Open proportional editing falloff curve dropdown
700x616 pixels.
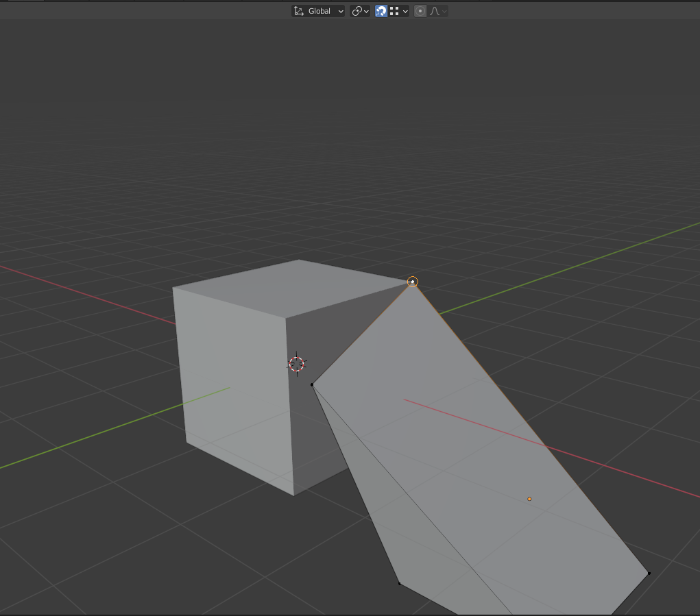click(x=438, y=11)
